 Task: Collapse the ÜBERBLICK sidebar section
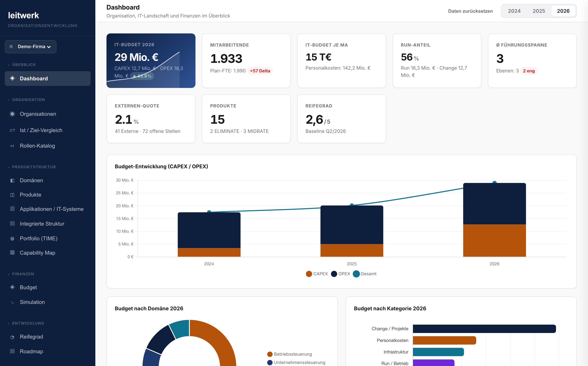(22, 65)
